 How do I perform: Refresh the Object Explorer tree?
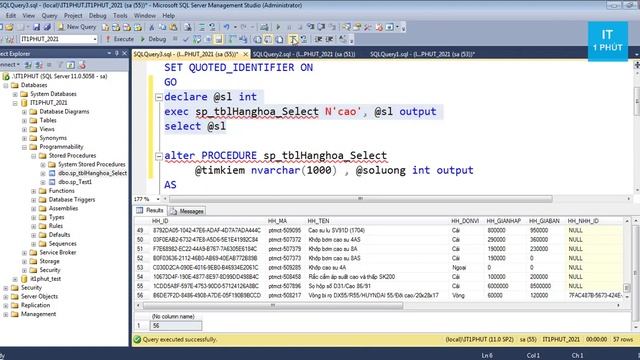(71, 65)
